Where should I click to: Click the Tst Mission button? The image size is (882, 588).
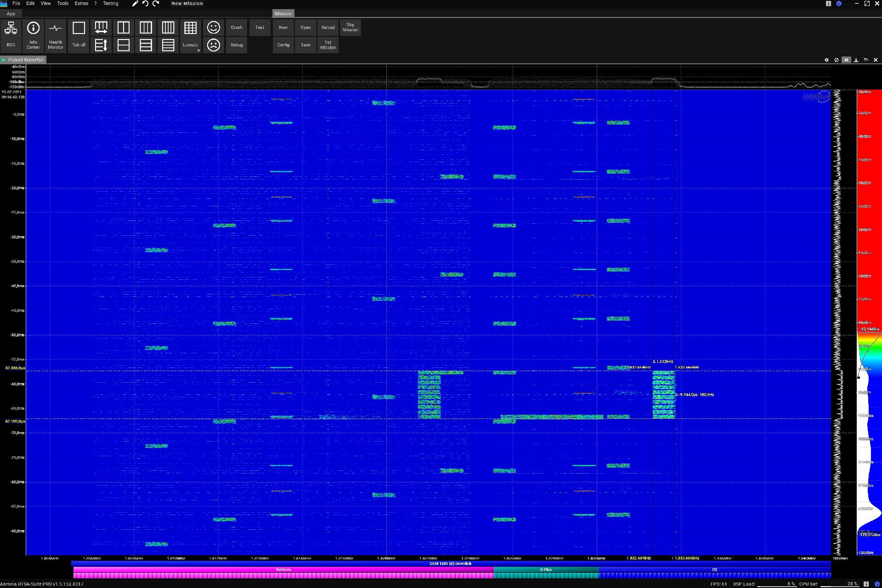coord(328,45)
